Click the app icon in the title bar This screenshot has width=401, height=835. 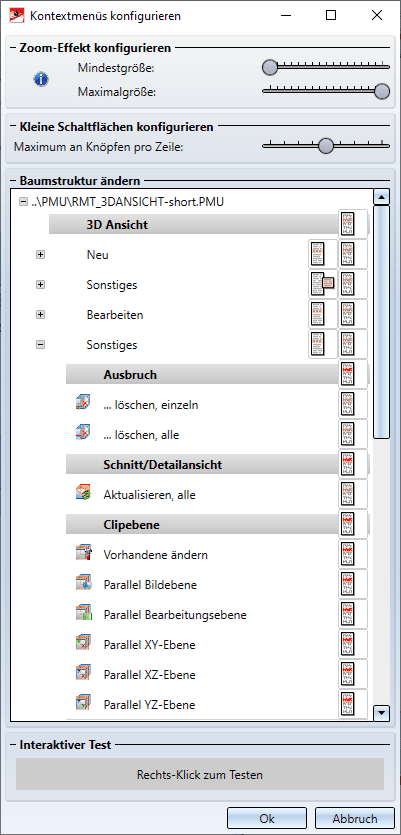17,15
